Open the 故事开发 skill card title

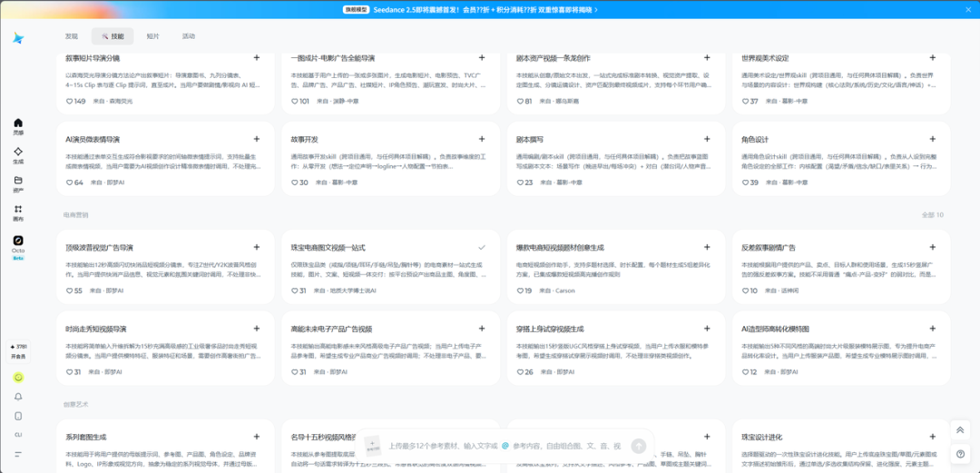click(304, 139)
